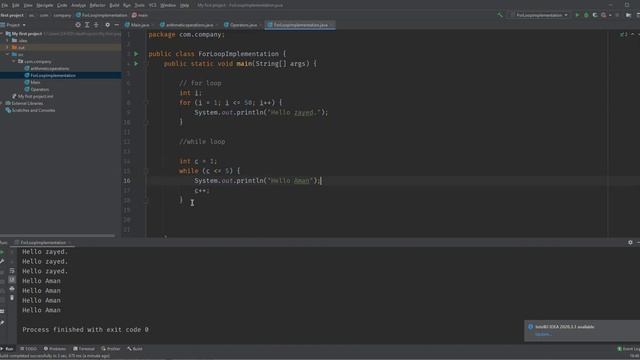
Task: Switch to arithmeticoperations.java editor tab
Action: [189, 25]
